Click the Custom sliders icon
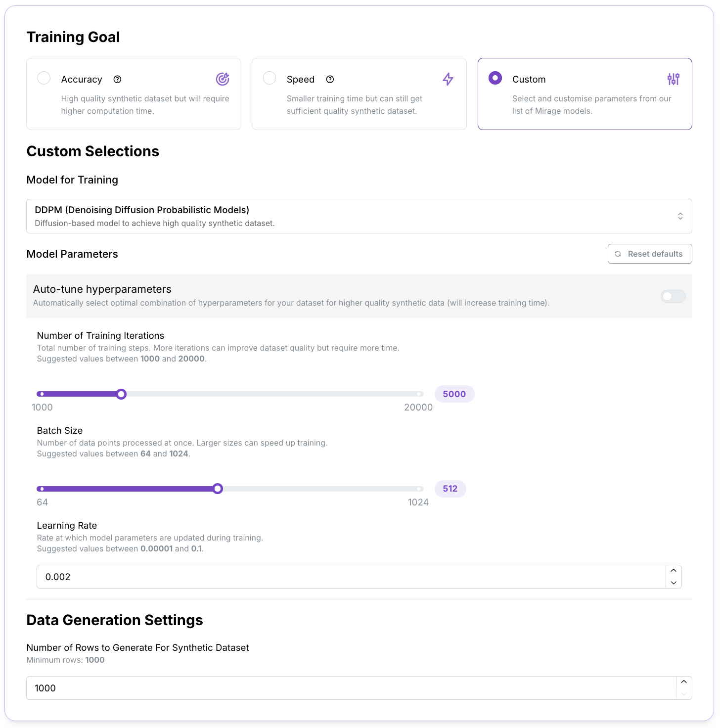The height and width of the screenshot is (728, 720). 674,79
